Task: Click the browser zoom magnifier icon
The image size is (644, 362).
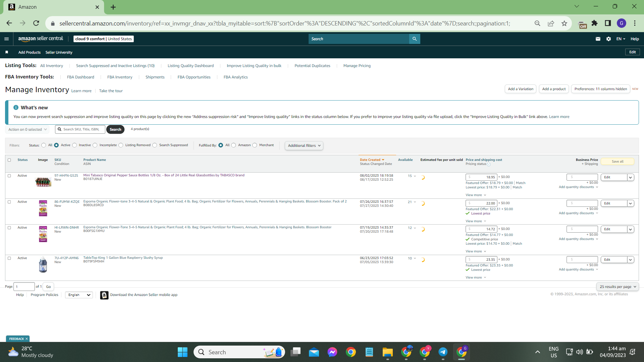Action: 537,23
